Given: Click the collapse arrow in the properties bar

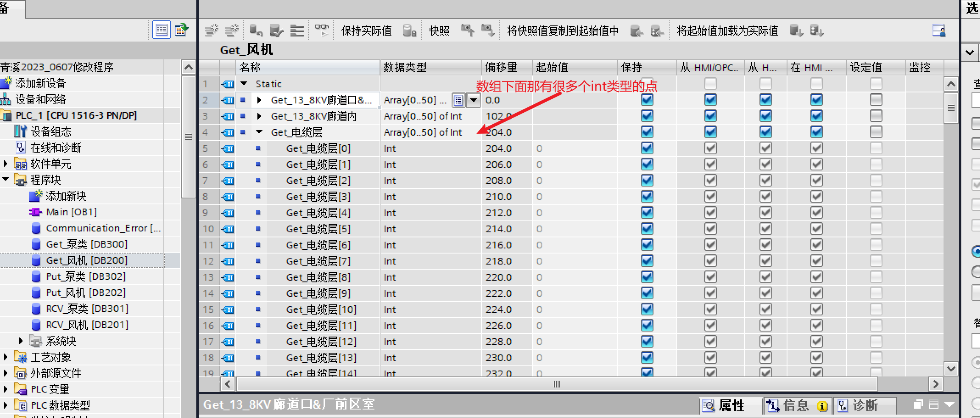Looking at the screenshot, I should coord(950,405).
